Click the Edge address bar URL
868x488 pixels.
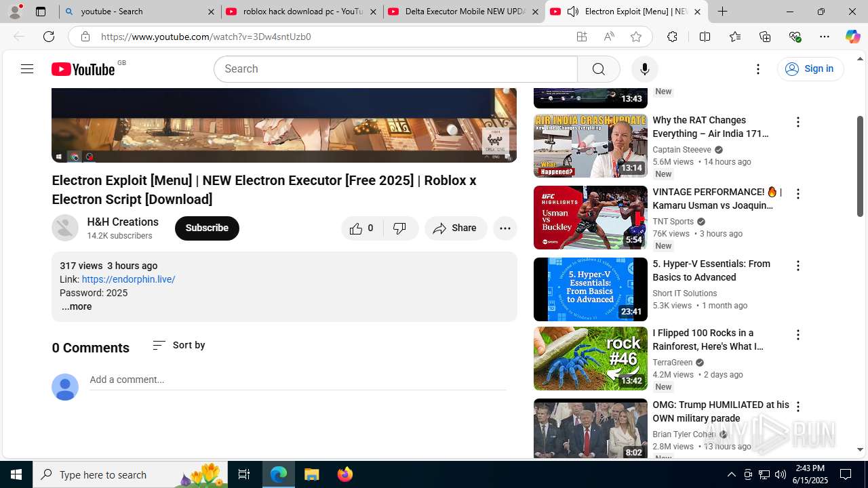coord(206,37)
